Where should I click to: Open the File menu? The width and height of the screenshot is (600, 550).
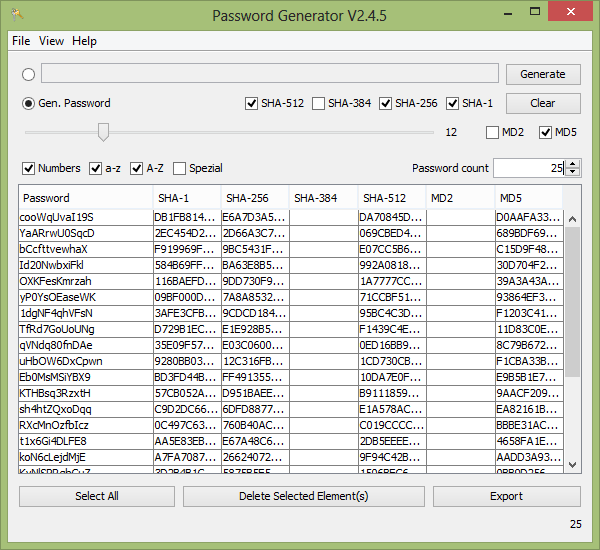tap(21, 41)
